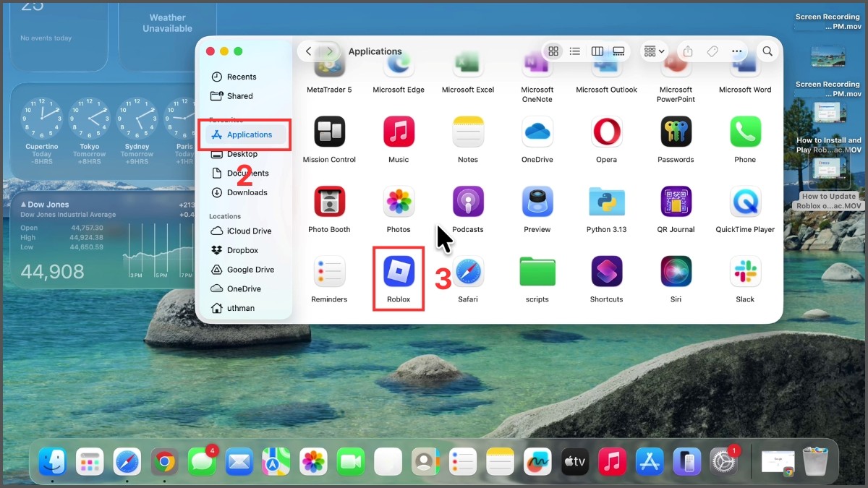Open Apple TV from the Dock
868x488 pixels.
pyautogui.click(x=575, y=461)
